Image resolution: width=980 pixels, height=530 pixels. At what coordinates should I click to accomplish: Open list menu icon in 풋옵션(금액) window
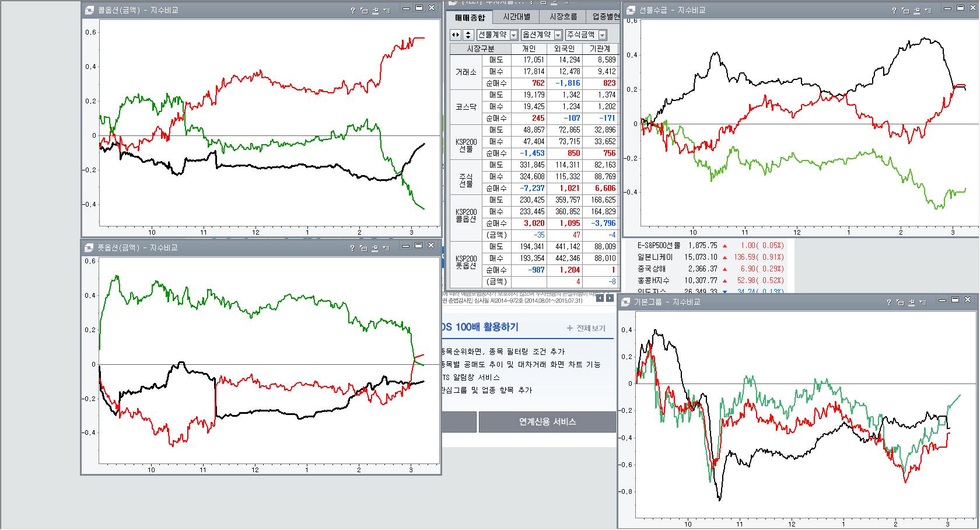[x=387, y=247]
